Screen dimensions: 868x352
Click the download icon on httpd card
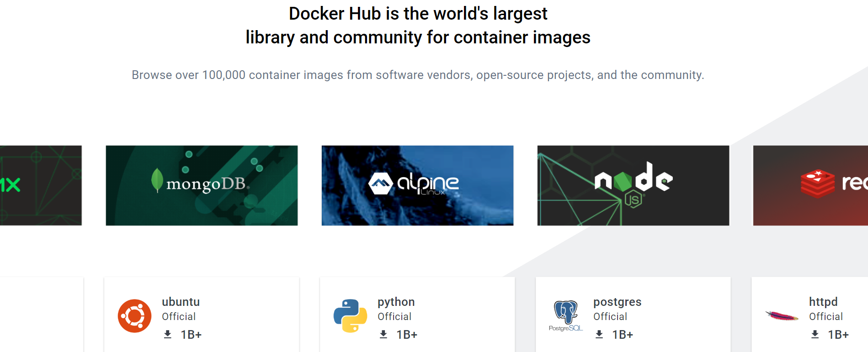(815, 335)
